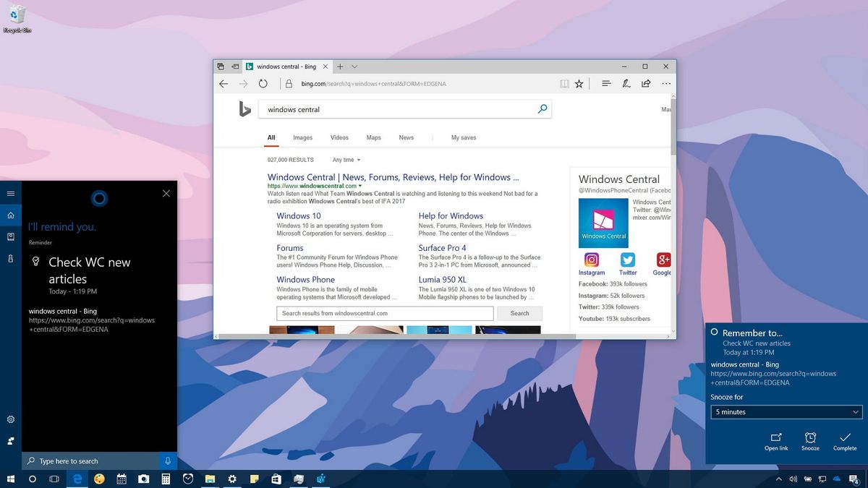Viewport: 868px width, 488px height.
Task: Click Cortana Home icon in sidebar
Action: [x=11, y=215]
